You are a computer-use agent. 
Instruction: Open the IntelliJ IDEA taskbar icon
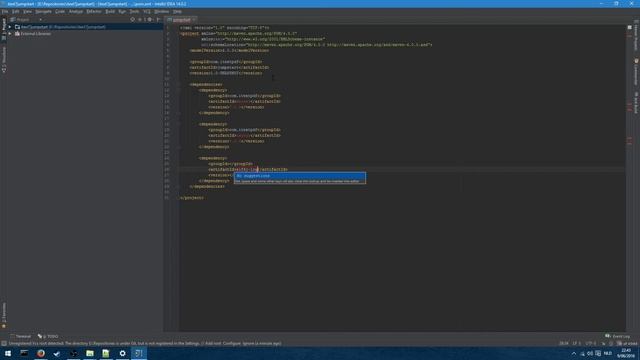[x=139, y=353]
